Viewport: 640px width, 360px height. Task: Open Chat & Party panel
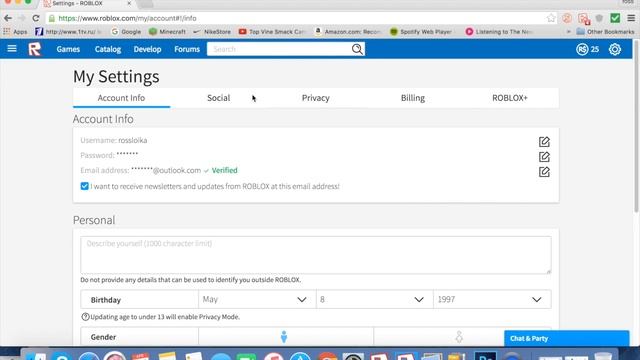(x=567, y=338)
